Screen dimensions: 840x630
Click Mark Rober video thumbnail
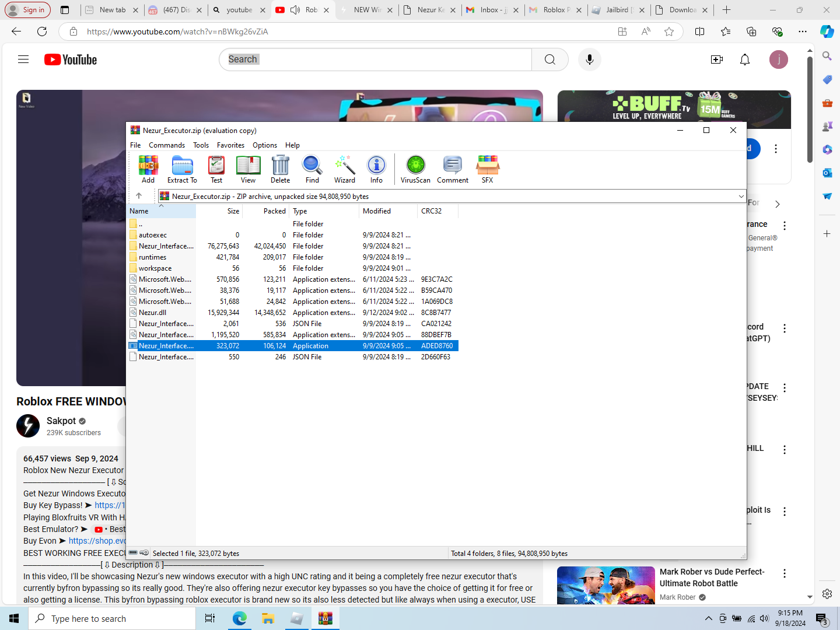click(x=606, y=585)
